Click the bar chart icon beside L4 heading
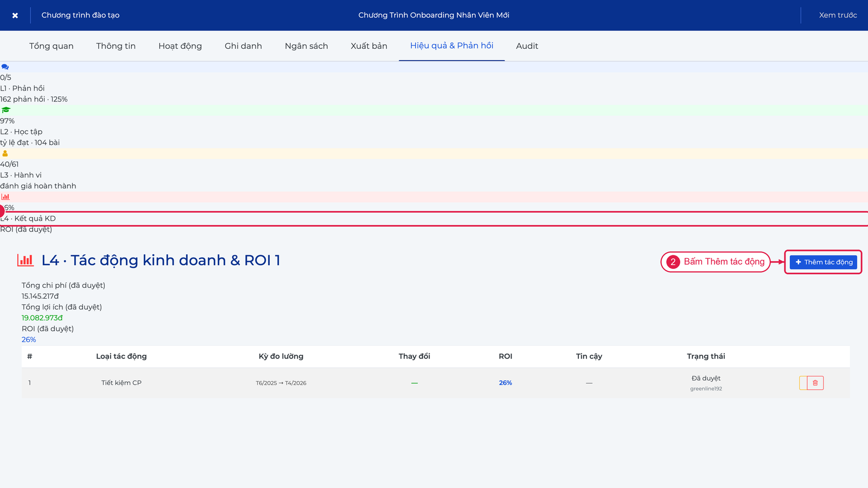The height and width of the screenshot is (488, 868). pos(25,260)
